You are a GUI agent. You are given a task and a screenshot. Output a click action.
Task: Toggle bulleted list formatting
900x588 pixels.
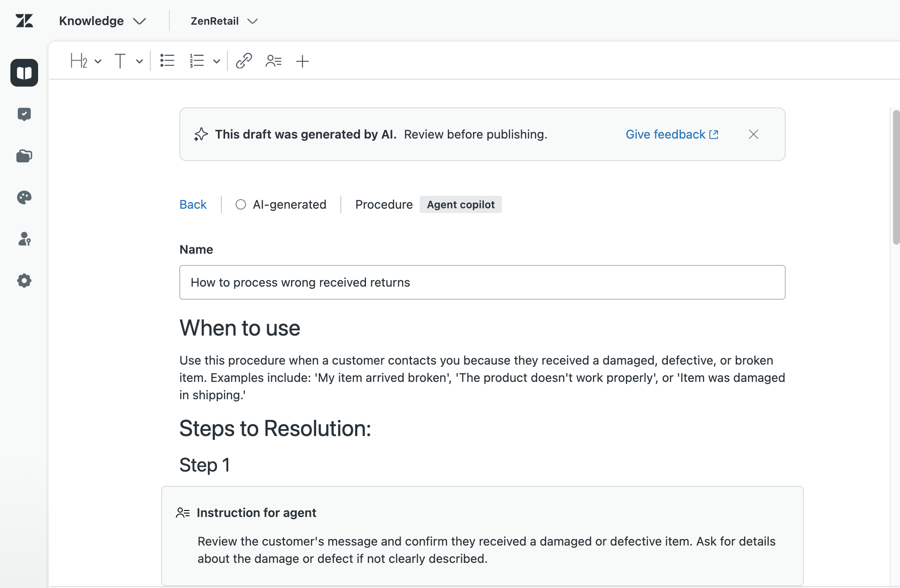click(x=167, y=61)
